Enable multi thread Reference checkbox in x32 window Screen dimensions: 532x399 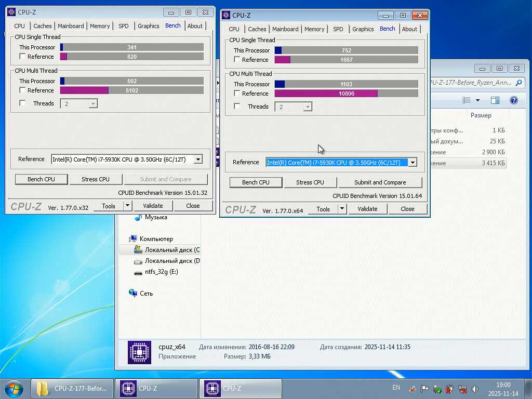pos(22,90)
